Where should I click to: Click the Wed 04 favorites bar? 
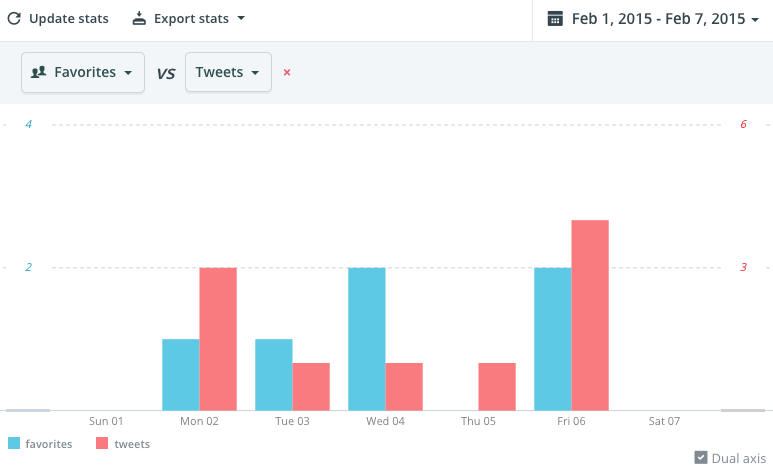click(x=366, y=339)
